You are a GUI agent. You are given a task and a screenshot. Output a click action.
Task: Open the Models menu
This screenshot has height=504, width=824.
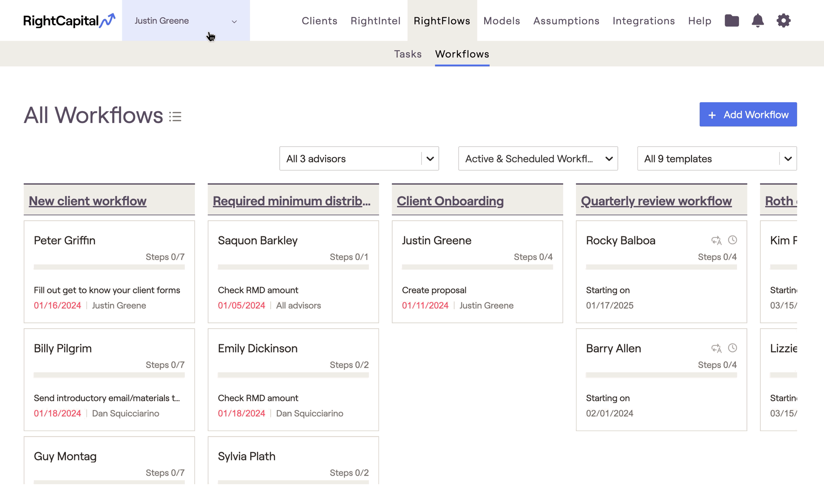click(501, 21)
